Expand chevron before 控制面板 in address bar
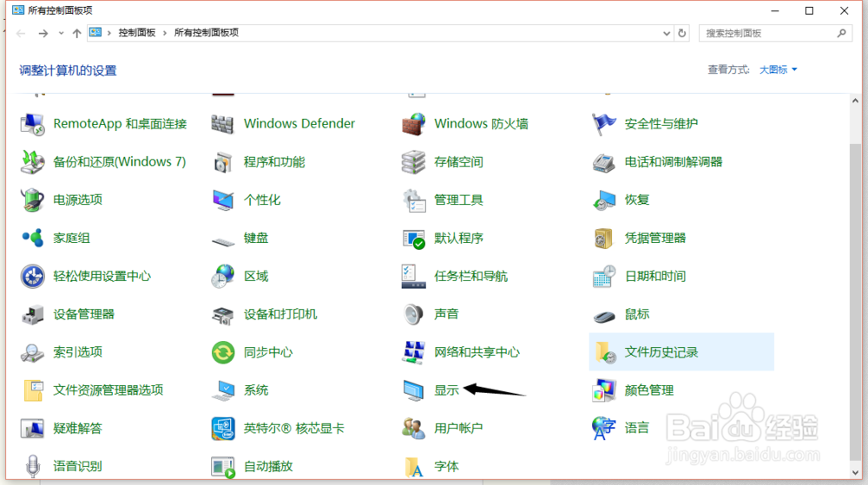Screen dimensions: 868x485 (109, 33)
